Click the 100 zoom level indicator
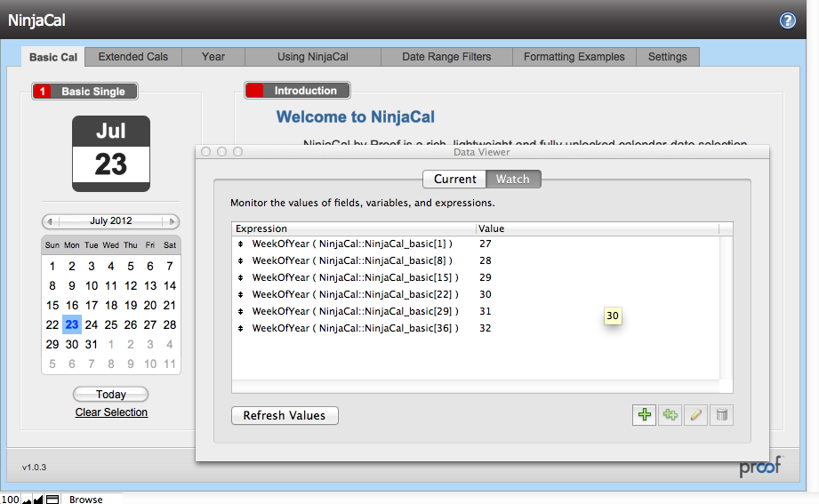The height and width of the screenshot is (504, 819). 10,500
